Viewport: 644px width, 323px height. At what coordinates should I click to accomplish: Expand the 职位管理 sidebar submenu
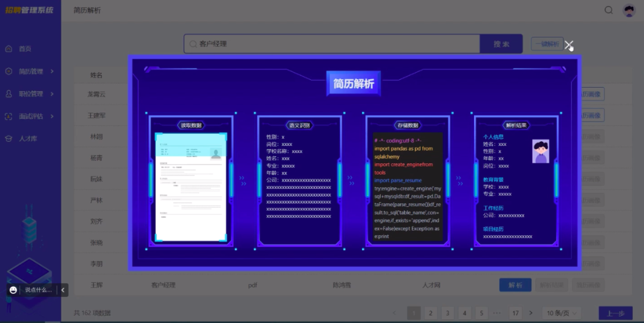tap(52, 94)
